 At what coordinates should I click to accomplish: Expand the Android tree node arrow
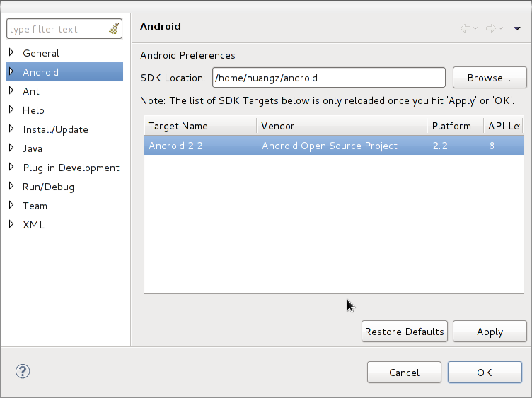tap(11, 71)
